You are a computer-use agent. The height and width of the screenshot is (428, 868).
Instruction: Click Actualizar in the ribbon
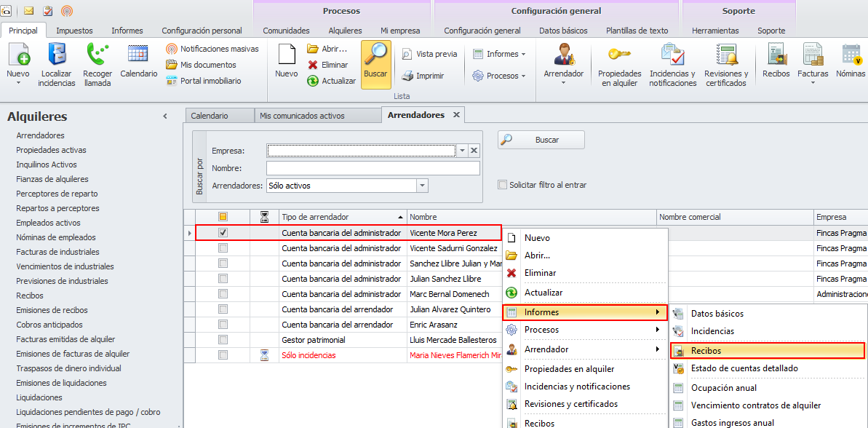coord(331,81)
